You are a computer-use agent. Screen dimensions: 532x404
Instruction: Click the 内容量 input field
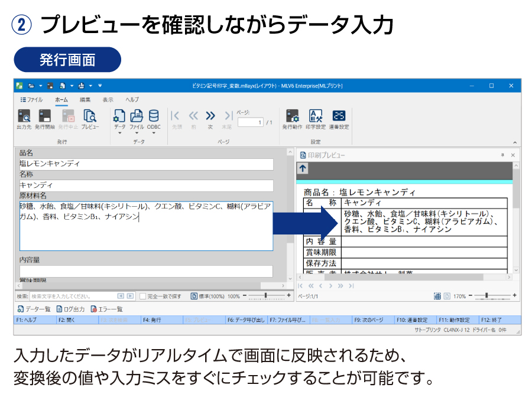pos(146,271)
